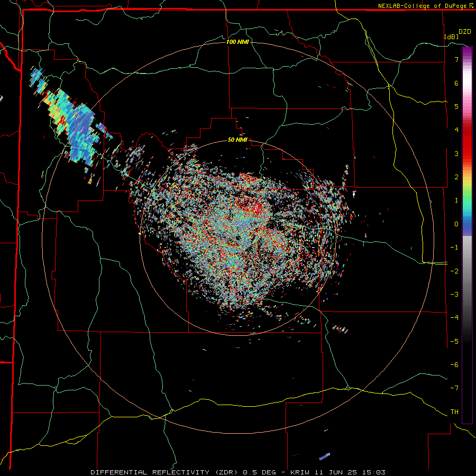Click the 5 value on the color scale
Viewport: 476px width, 476px height.
point(456,106)
